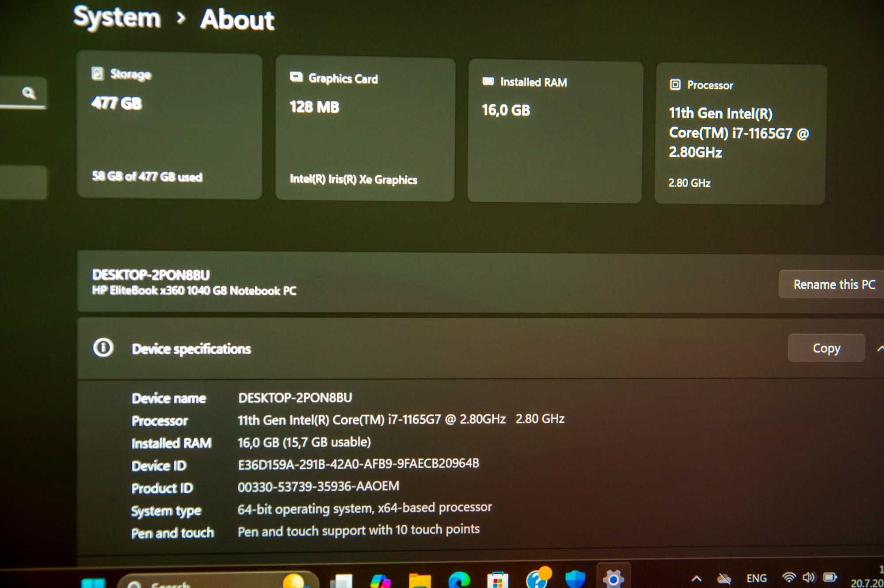Select '16,0 GB (15,7 GB usable)' text
The height and width of the screenshot is (588, 884).
304,442
